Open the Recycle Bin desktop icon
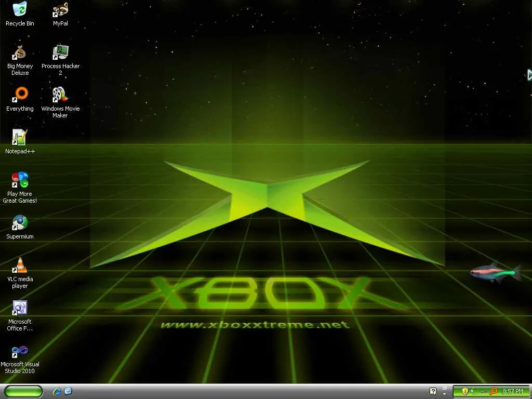 [x=20, y=14]
